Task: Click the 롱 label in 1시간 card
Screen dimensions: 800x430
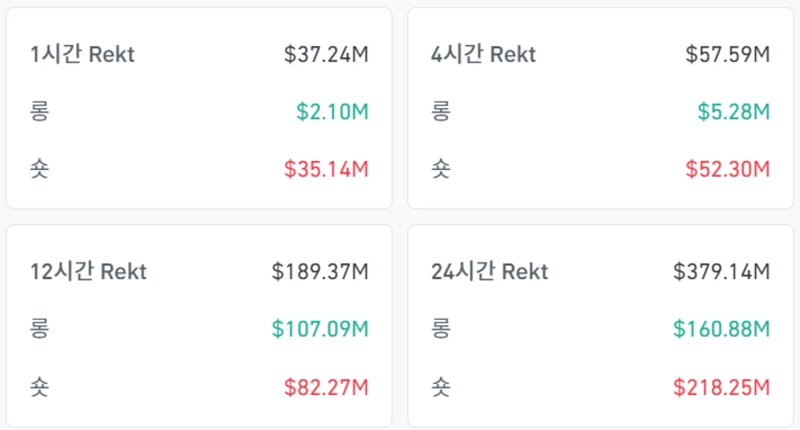Action: point(40,111)
